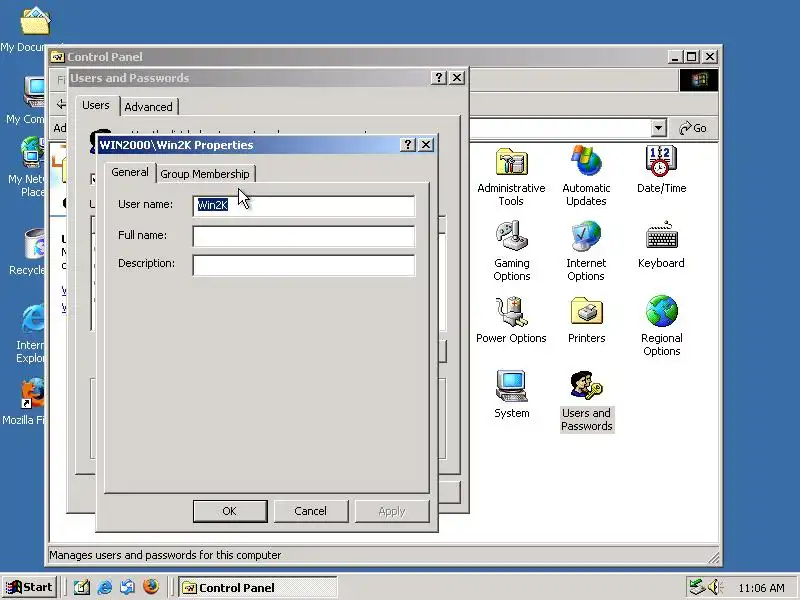Open Date/Time applet icon
800x600 pixels.
(661, 170)
